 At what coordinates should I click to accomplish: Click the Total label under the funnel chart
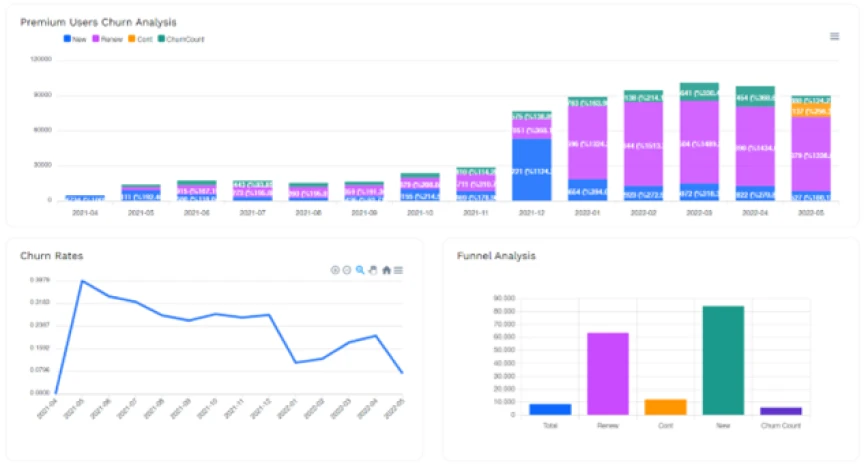pyautogui.click(x=550, y=426)
